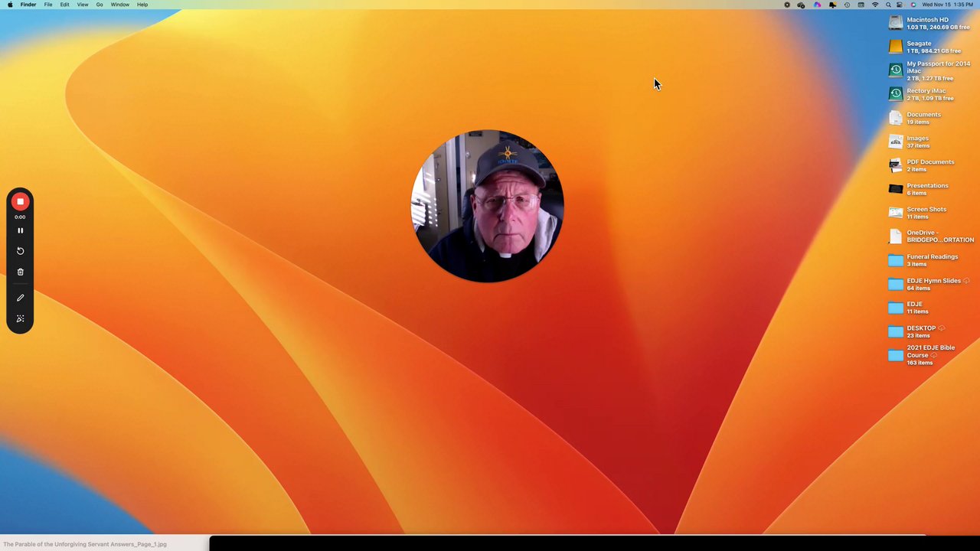Open the Apple menu
The image size is (980, 551).
click(10, 5)
